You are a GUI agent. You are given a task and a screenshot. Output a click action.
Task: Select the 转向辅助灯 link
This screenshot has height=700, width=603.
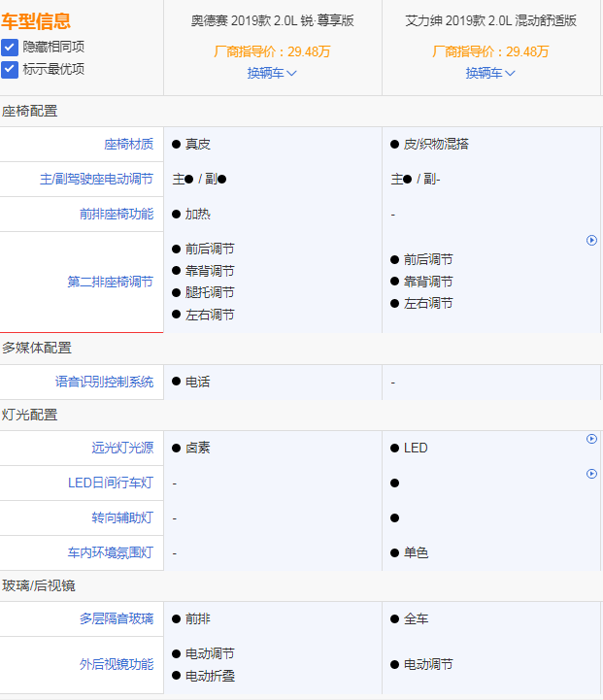[x=122, y=517]
